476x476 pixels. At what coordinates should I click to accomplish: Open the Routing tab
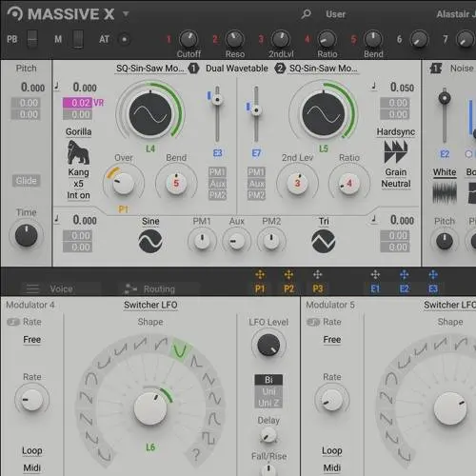coord(159,288)
